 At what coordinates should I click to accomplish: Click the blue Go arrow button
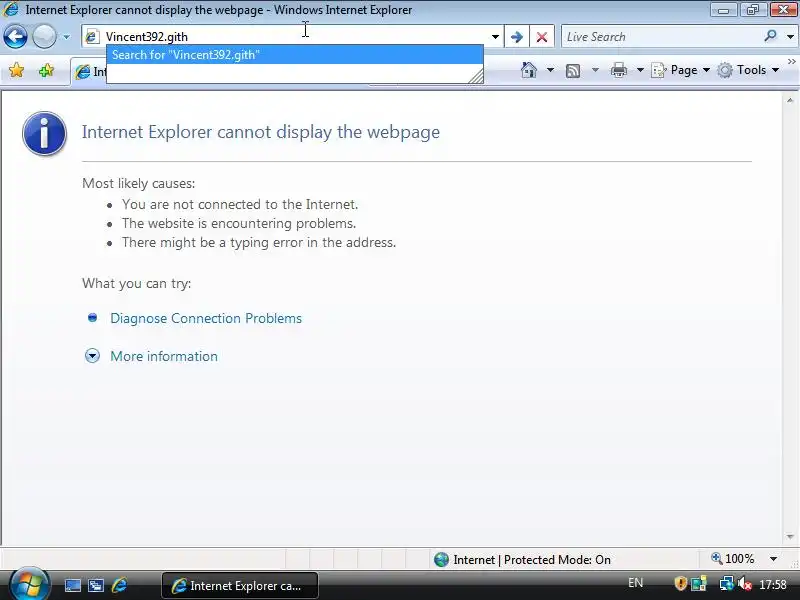[x=516, y=37]
